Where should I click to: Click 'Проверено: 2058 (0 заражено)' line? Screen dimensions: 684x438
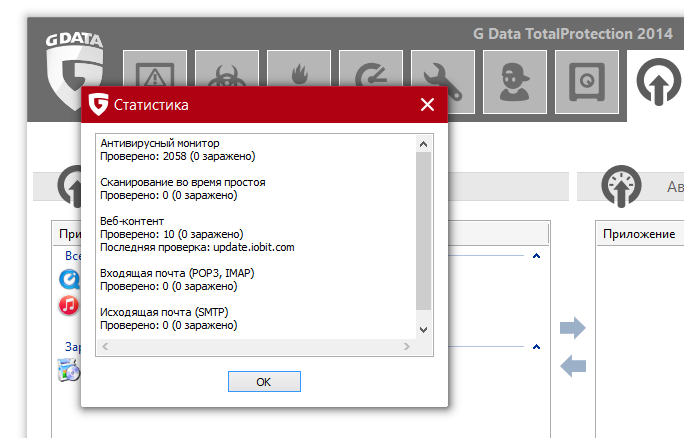point(178,156)
